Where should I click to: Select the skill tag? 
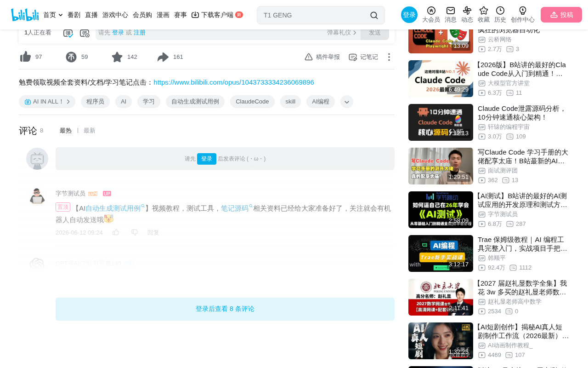[x=290, y=102]
